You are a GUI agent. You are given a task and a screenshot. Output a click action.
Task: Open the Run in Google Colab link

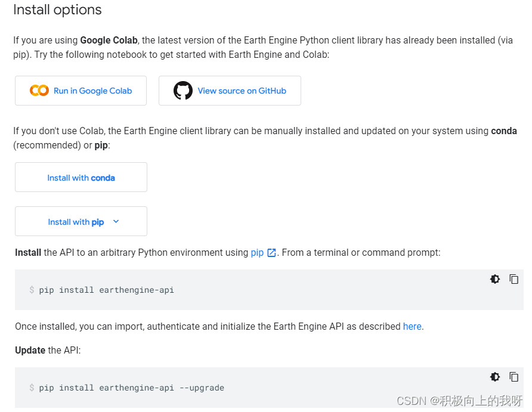point(92,91)
